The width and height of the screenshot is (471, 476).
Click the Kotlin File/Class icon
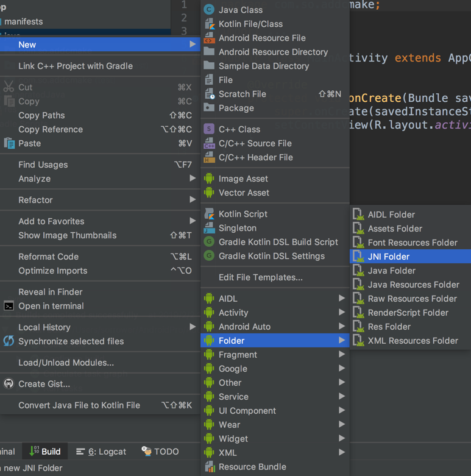point(209,24)
